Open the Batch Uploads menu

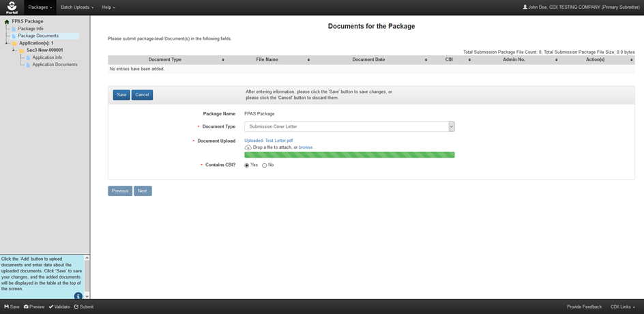(x=77, y=7)
